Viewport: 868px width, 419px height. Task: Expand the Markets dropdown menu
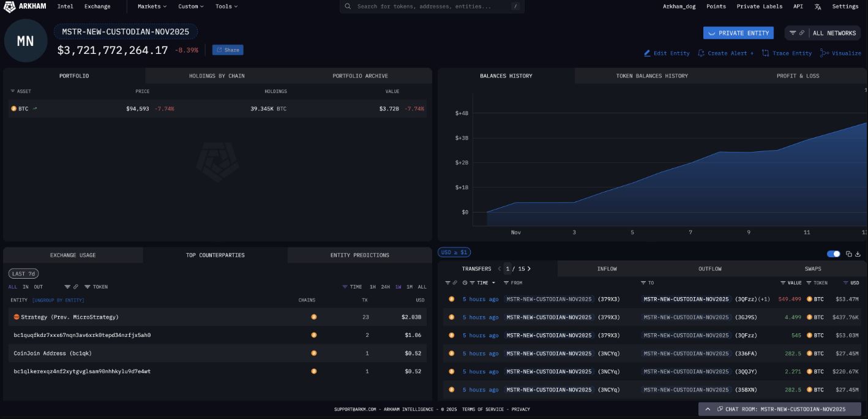pos(152,7)
